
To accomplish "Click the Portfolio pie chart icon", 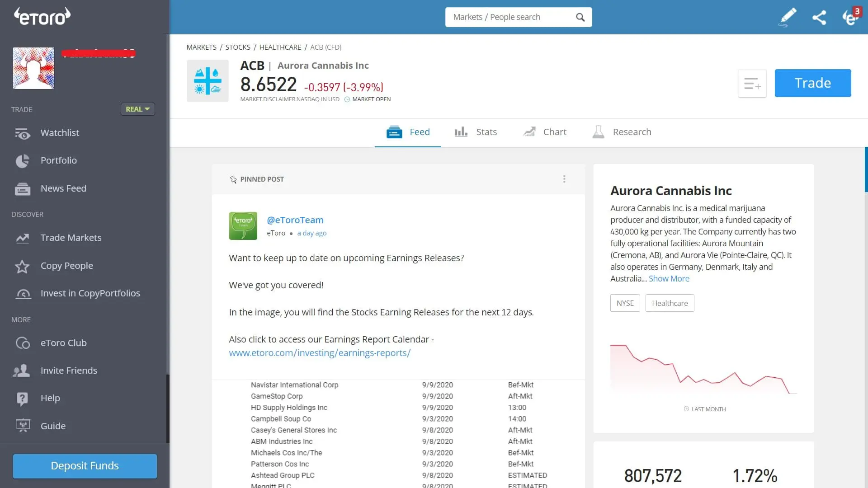I will click(x=22, y=161).
